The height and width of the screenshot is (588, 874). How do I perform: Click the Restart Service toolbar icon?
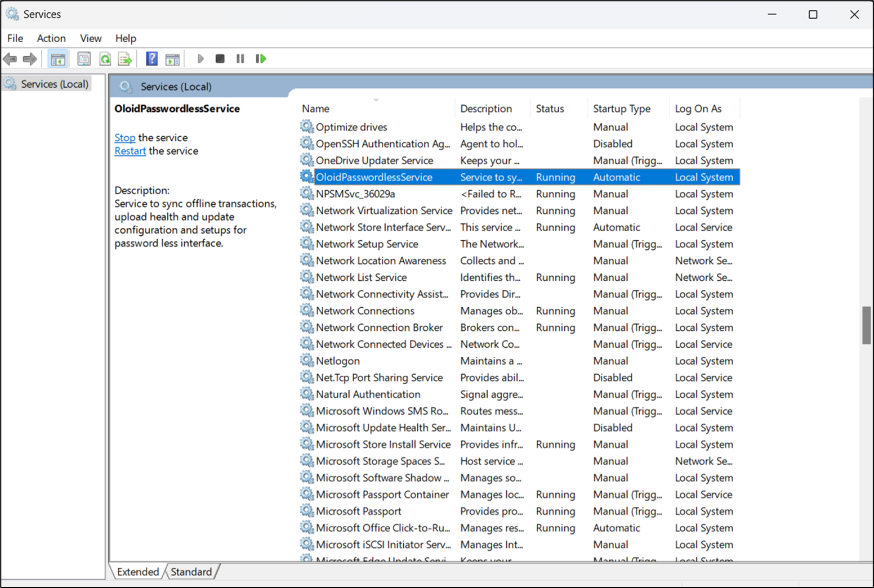coord(261,59)
